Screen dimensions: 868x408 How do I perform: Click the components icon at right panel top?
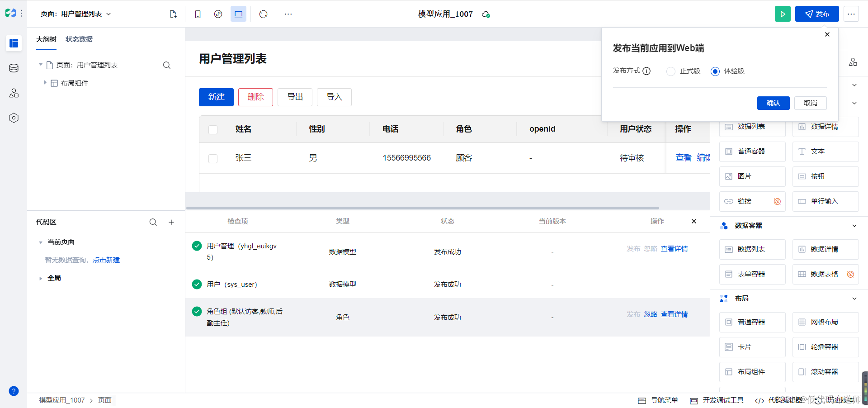pos(853,62)
